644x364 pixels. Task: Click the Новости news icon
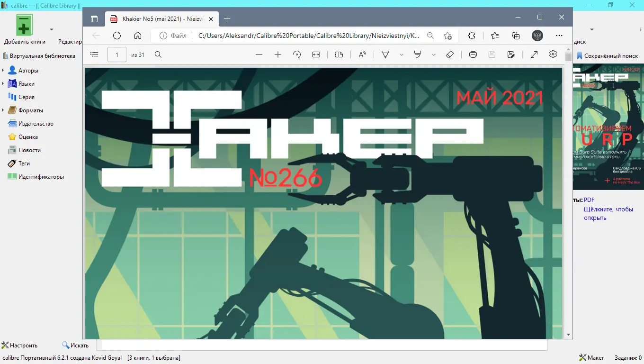point(12,150)
